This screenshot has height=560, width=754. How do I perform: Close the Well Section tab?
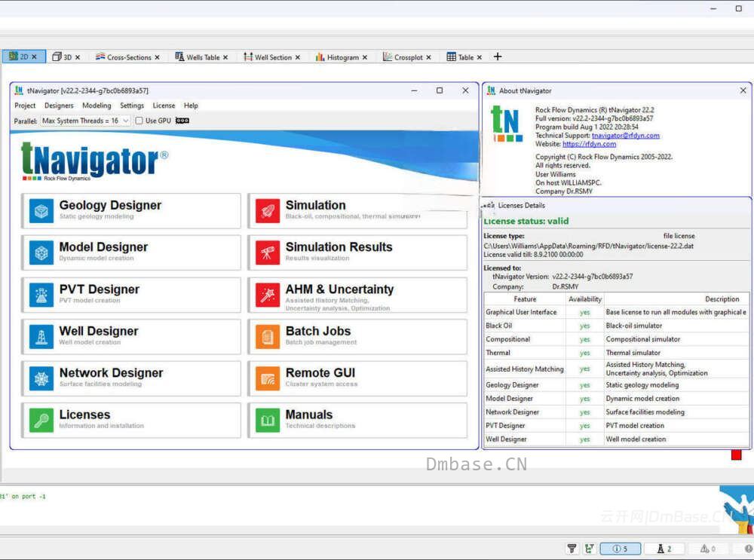click(298, 57)
